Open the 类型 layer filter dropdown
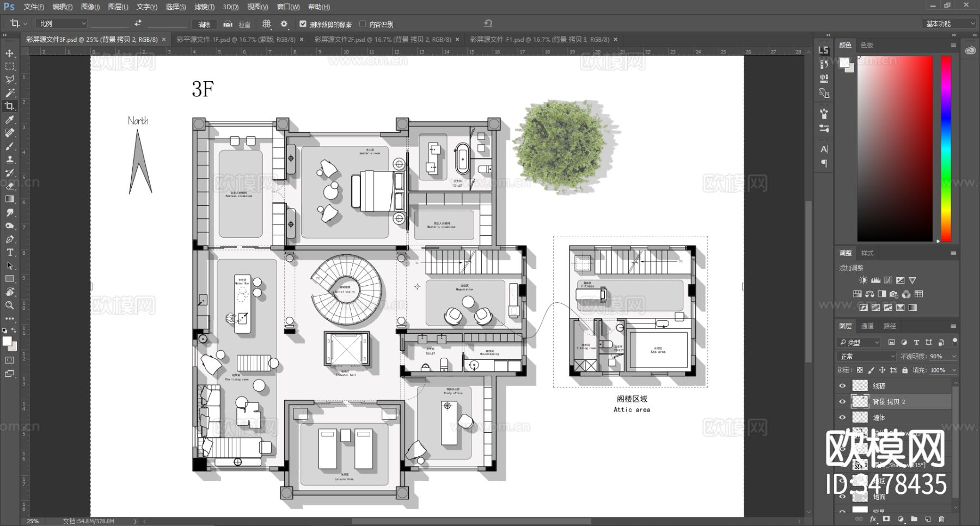 click(859, 342)
